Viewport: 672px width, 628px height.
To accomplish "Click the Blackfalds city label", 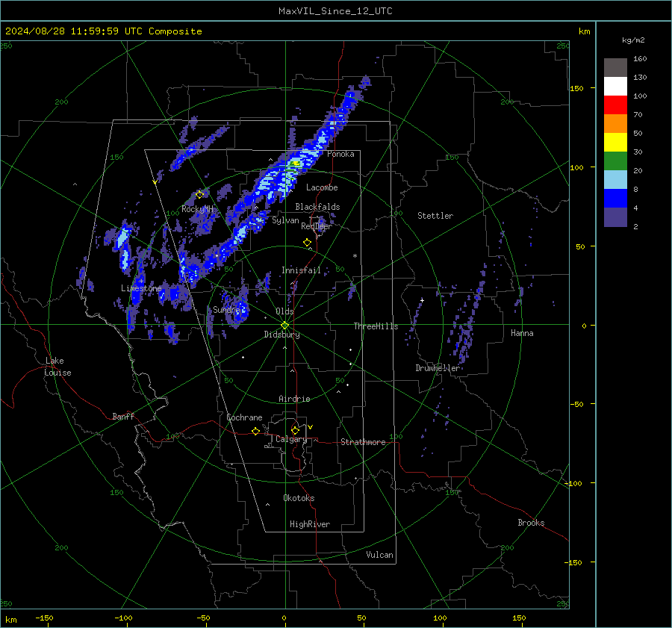I will (x=317, y=207).
